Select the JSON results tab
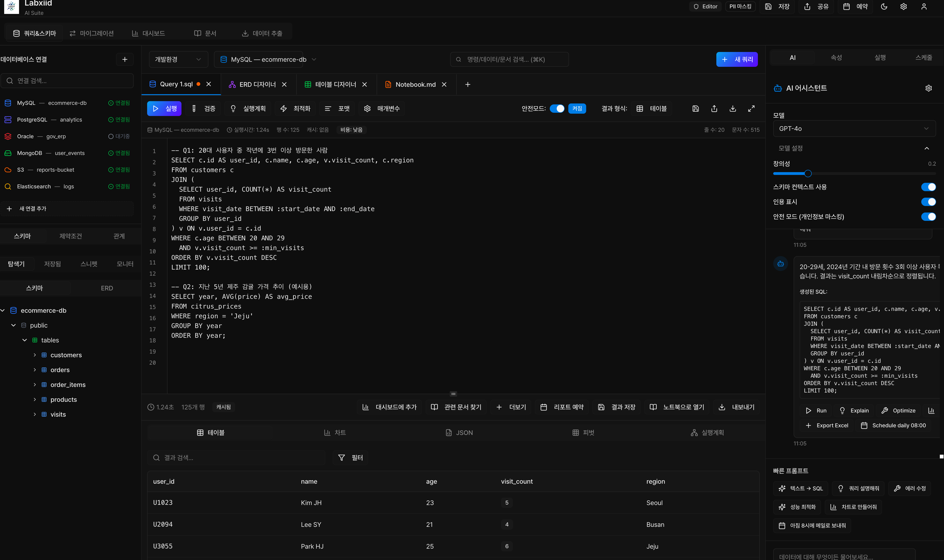 click(x=459, y=432)
